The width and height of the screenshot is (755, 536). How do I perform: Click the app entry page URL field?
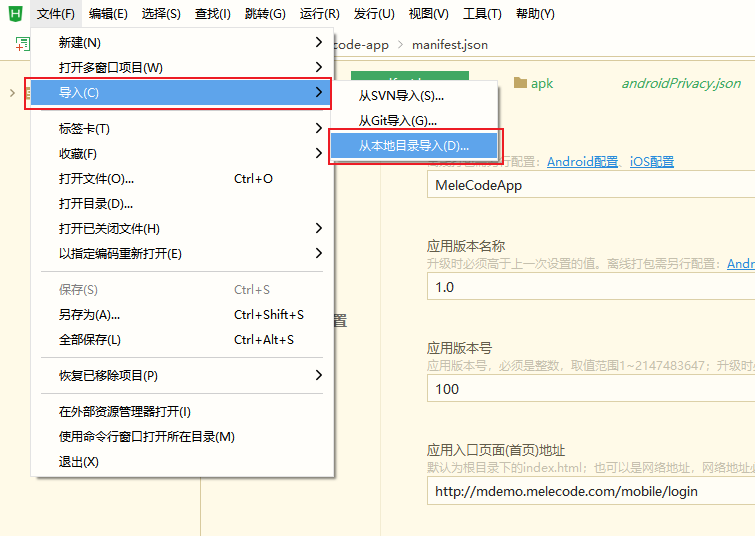(x=590, y=491)
